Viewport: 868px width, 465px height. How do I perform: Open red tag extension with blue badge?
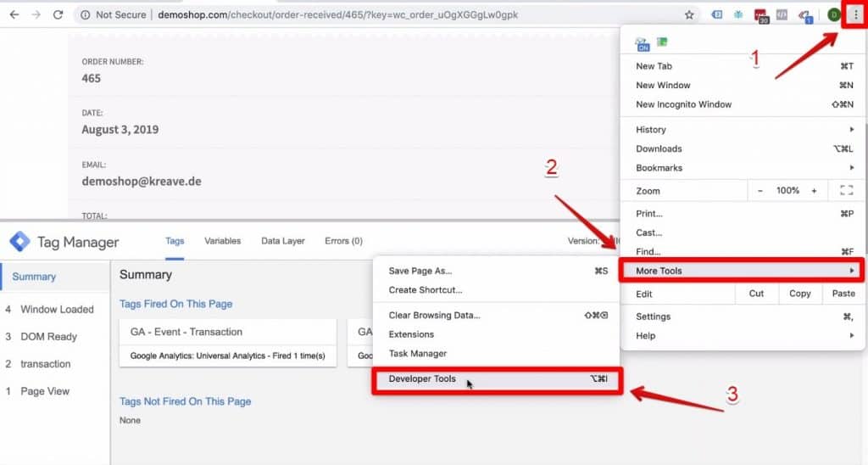click(x=805, y=16)
